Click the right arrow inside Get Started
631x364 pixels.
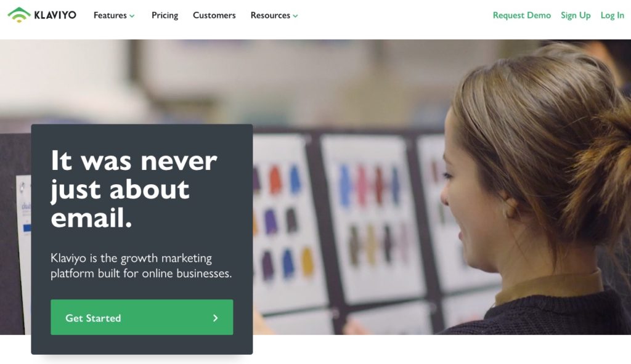tap(215, 318)
